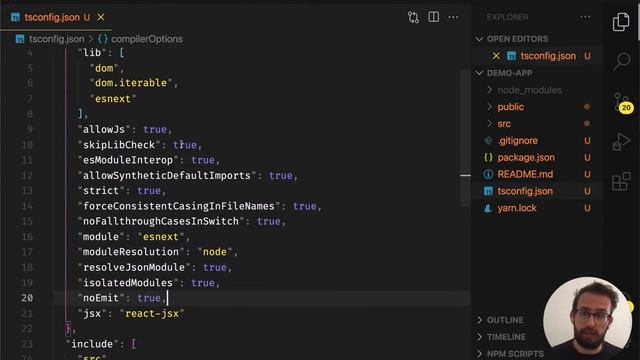Click the info icon beside README.md
Image resolution: width=640 pixels, height=360 pixels.
[x=488, y=174]
